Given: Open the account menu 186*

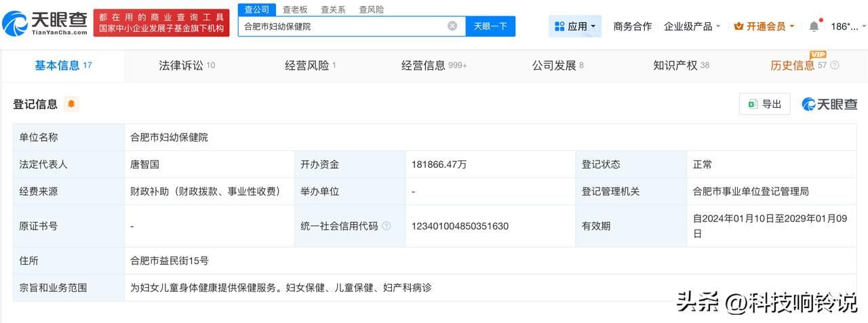Looking at the screenshot, I should 848,26.
